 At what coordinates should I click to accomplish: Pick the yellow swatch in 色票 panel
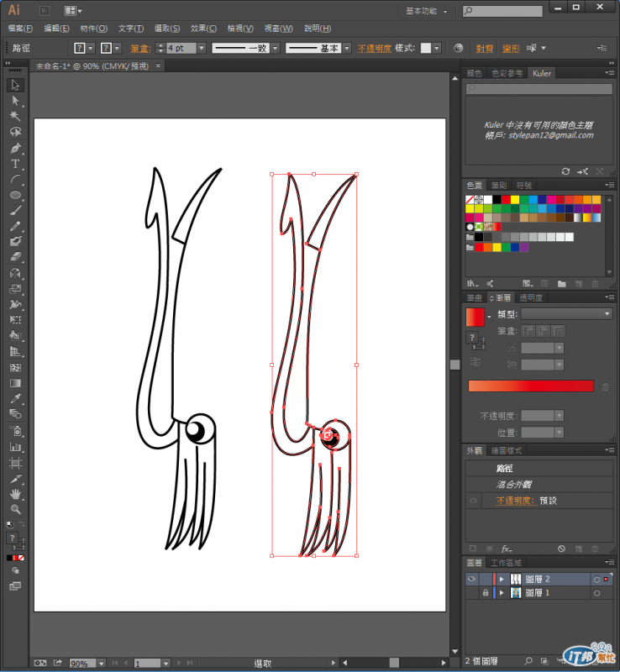tap(515, 199)
